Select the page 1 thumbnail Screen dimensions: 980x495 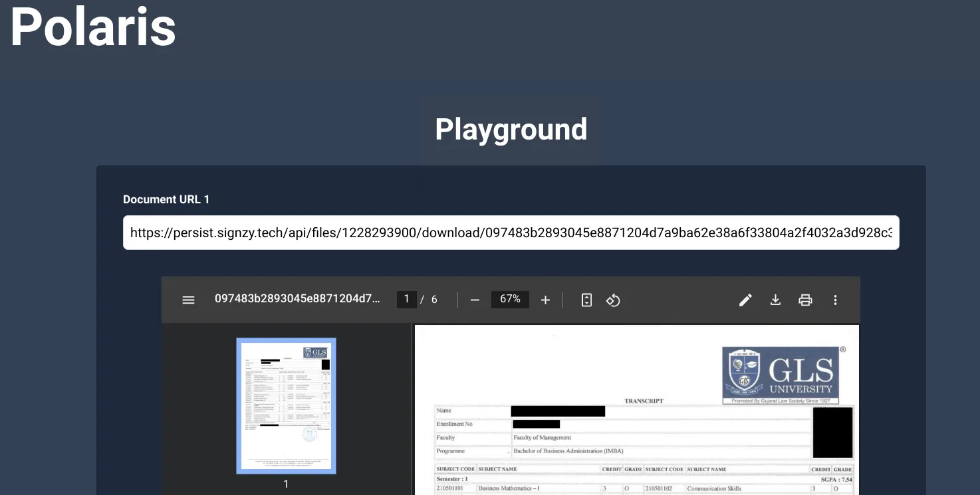[286, 406]
